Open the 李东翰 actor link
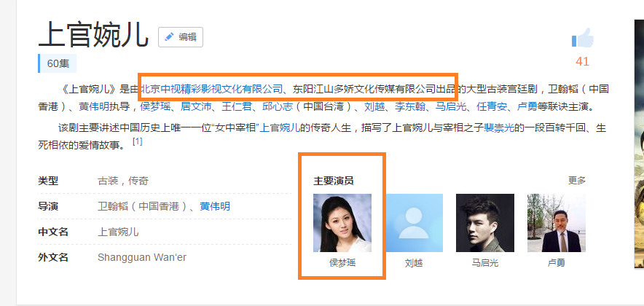The height and width of the screenshot is (306, 644). 410,107
